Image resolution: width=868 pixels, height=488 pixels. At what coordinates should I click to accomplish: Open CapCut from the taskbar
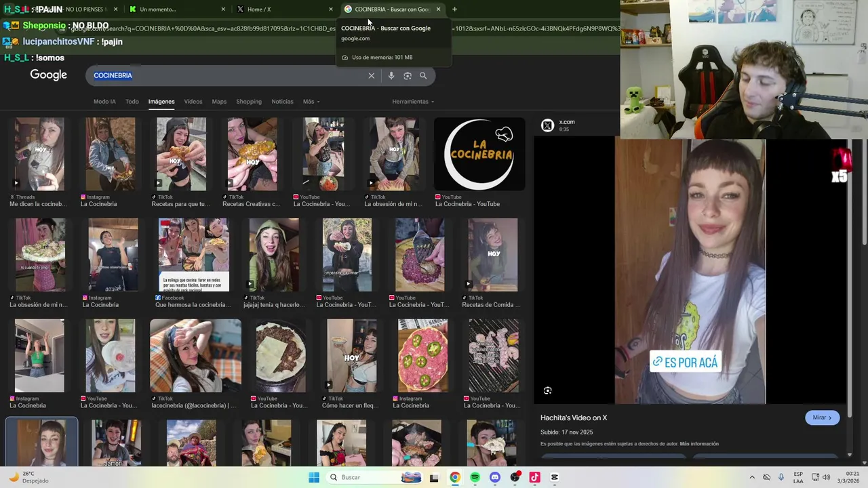pyautogui.click(x=555, y=477)
